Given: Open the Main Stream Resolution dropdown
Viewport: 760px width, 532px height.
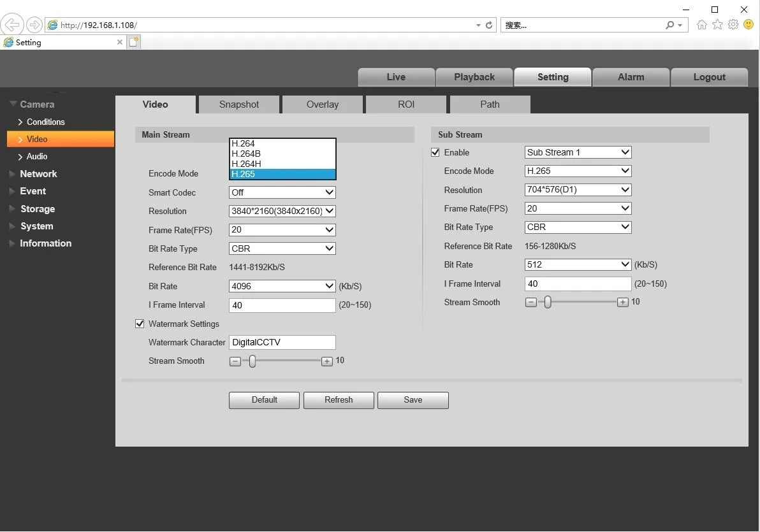Looking at the screenshot, I should click(282, 211).
